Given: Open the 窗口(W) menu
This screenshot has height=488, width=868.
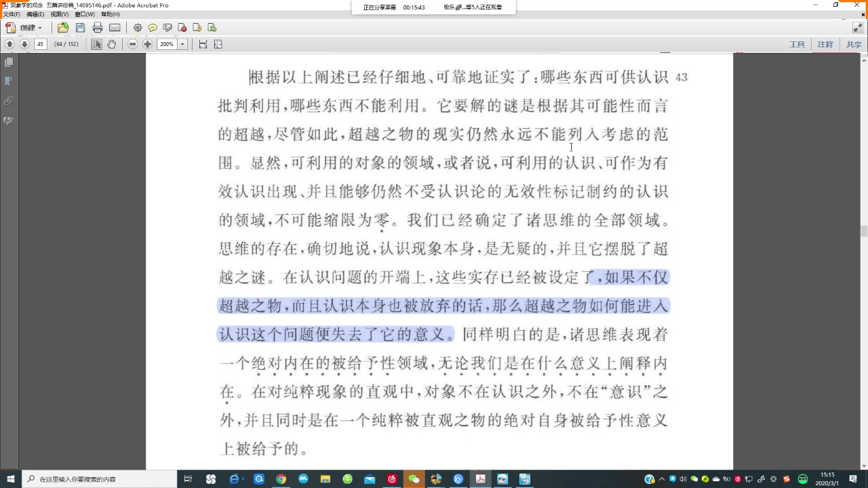Looking at the screenshot, I should tap(85, 14).
